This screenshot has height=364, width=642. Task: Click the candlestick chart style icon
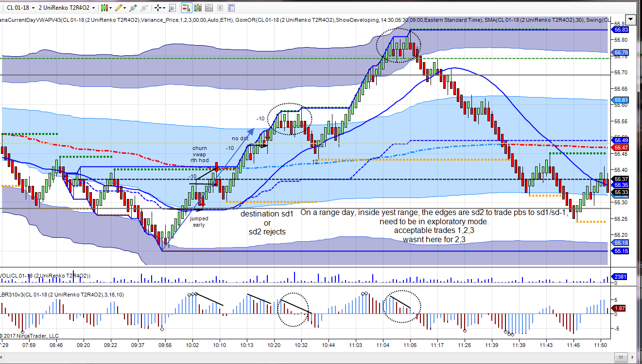point(104,8)
